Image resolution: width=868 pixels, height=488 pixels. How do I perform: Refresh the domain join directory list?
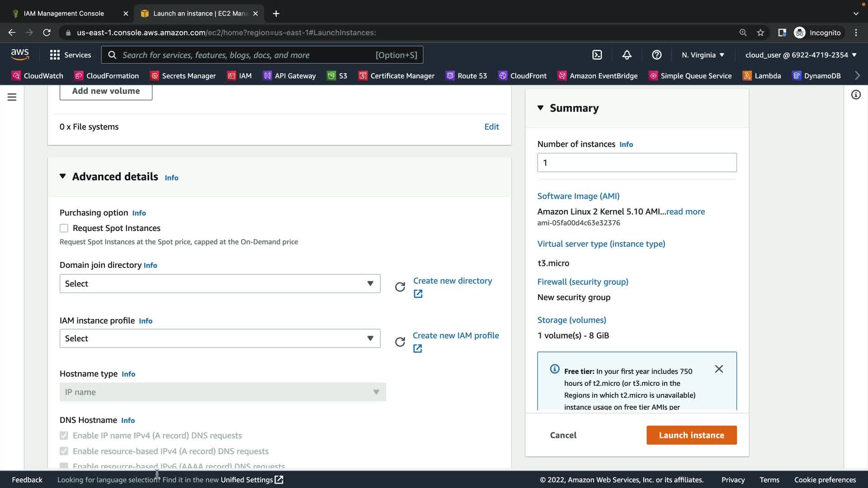(x=400, y=287)
